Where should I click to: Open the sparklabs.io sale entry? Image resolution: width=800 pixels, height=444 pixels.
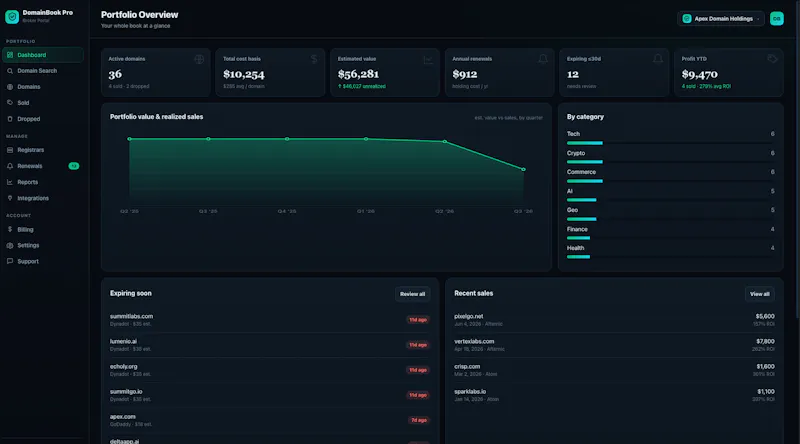[614, 395]
